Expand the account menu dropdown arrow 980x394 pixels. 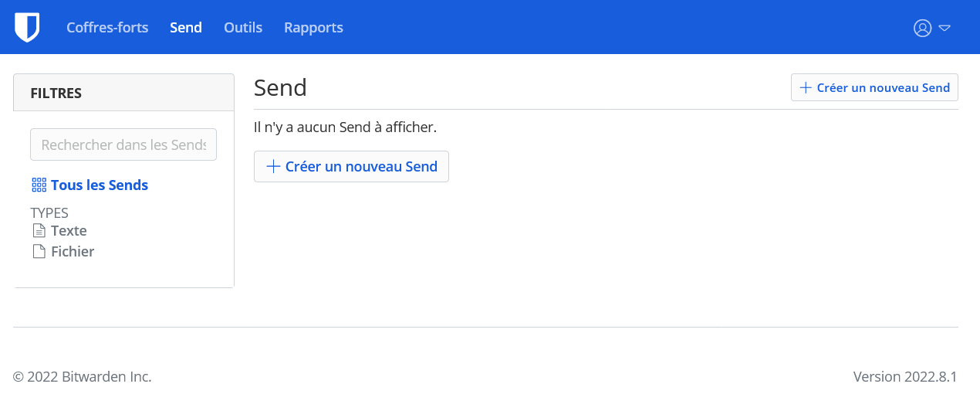(x=945, y=28)
